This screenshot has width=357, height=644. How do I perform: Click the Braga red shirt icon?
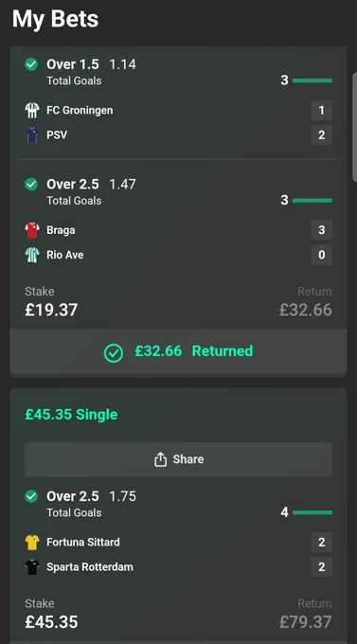31,230
